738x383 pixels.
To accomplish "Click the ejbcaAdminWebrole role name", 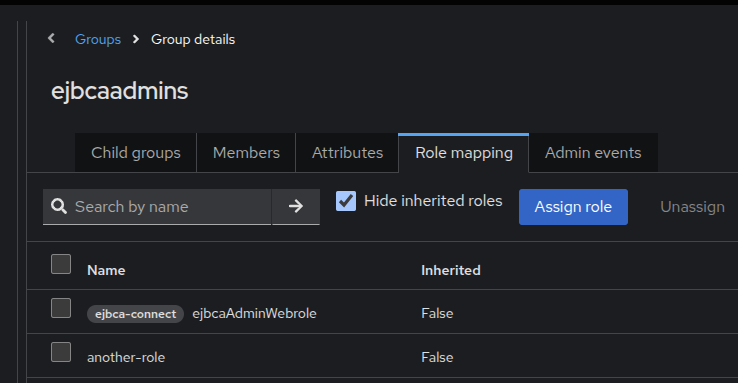I will pos(254,313).
